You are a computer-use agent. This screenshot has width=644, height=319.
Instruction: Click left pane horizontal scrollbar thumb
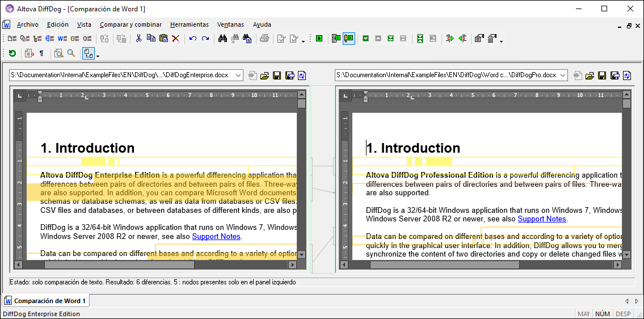(x=119, y=265)
